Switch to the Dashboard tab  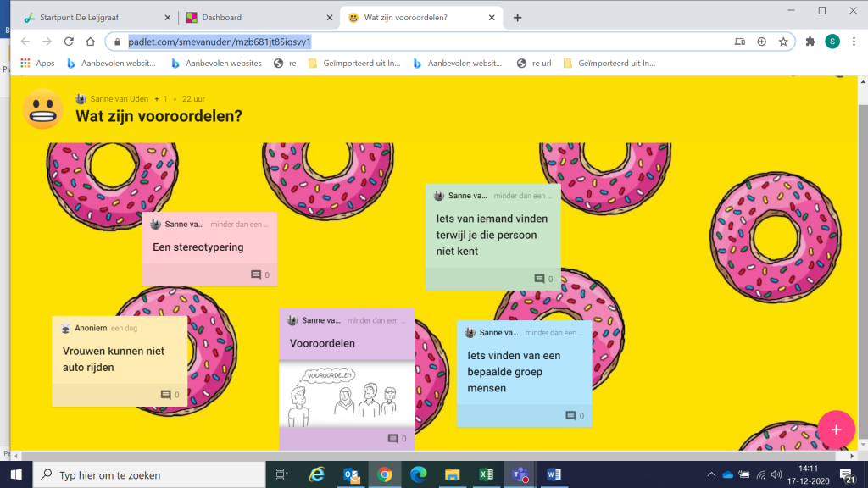(258, 18)
